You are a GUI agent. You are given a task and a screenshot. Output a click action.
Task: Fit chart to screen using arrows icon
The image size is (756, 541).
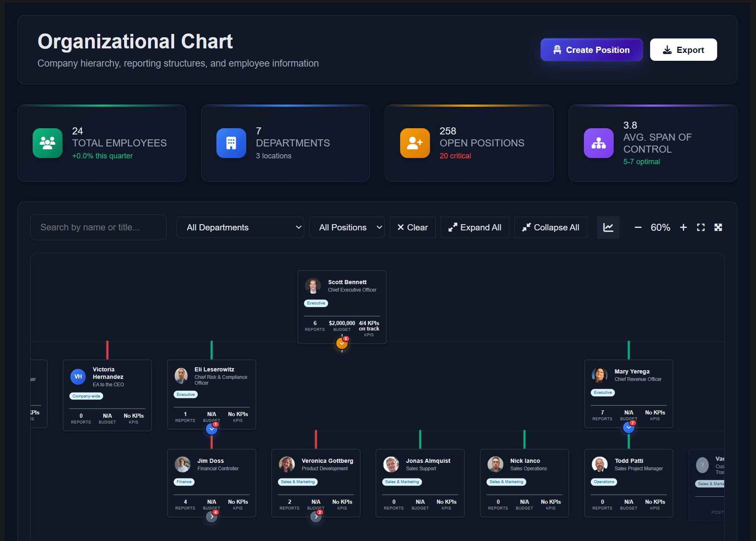click(x=718, y=227)
